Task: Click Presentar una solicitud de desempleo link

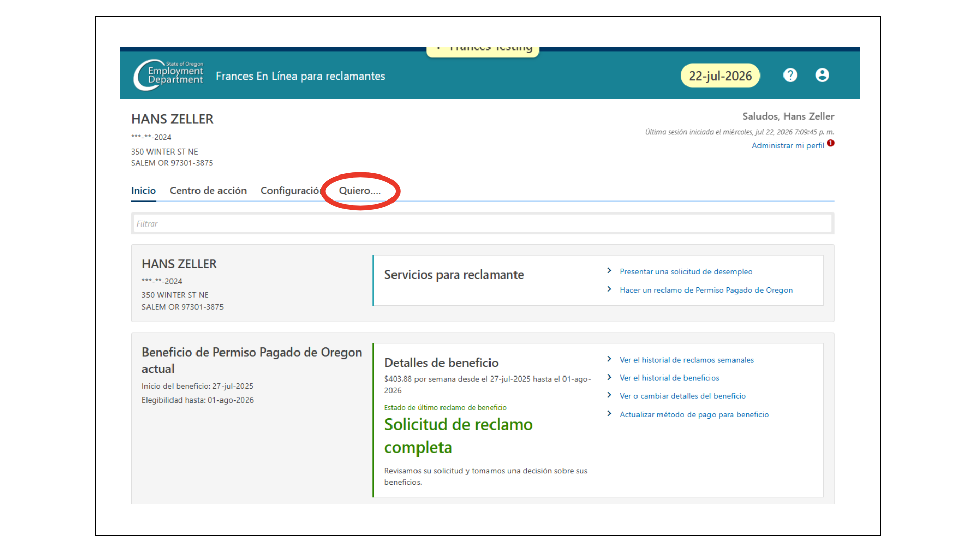Action: tap(686, 272)
